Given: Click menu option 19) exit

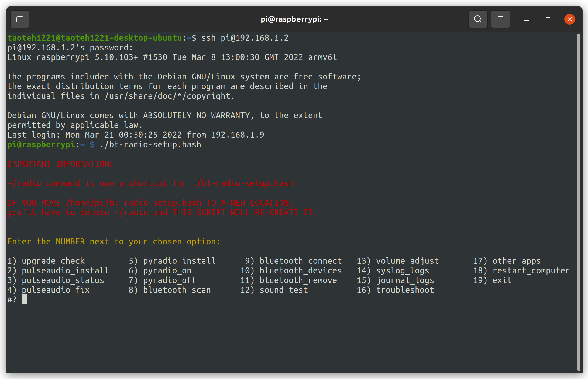Looking at the screenshot, I should 492,280.
